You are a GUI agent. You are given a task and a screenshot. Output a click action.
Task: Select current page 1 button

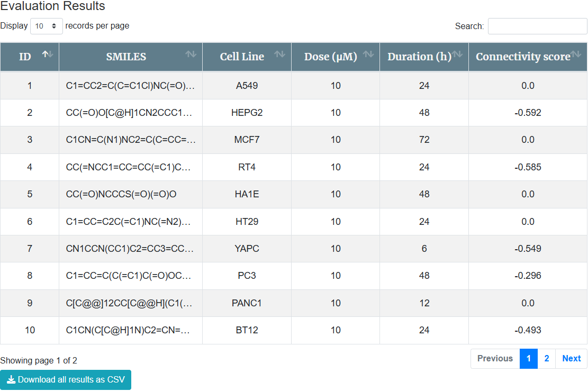[x=529, y=358]
